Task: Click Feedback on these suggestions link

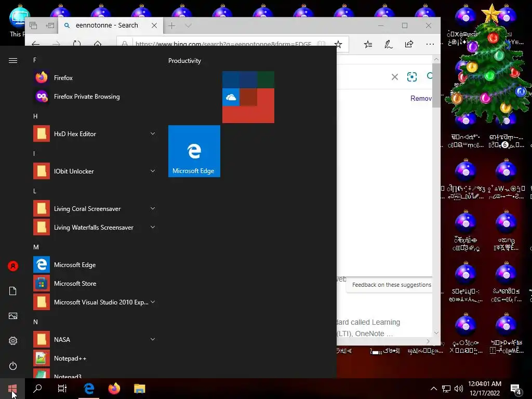Action: [x=392, y=285]
